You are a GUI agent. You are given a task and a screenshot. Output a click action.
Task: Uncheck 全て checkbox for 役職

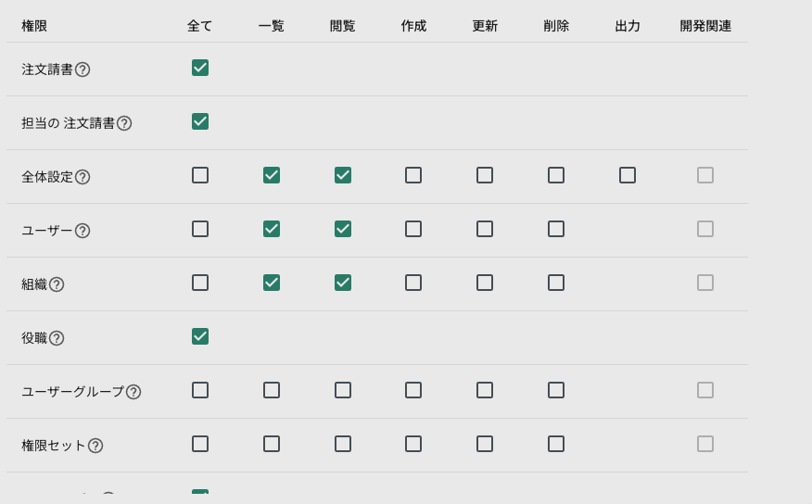pos(200,337)
